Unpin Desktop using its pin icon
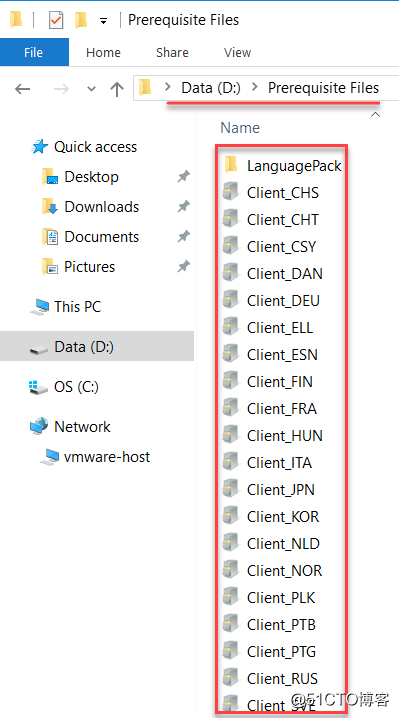This screenshot has height=718, width=399. 184,177
